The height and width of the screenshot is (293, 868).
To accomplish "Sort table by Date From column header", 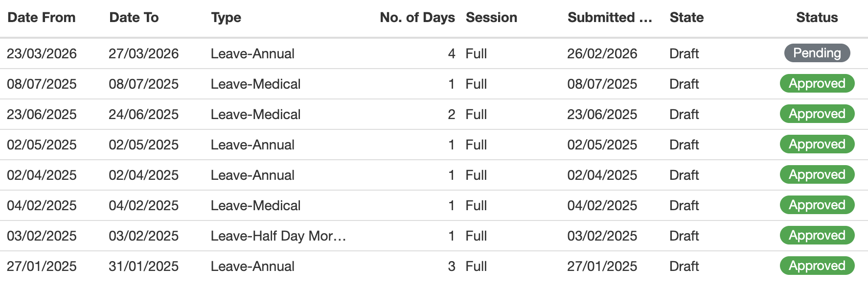I will pos(42,18).
